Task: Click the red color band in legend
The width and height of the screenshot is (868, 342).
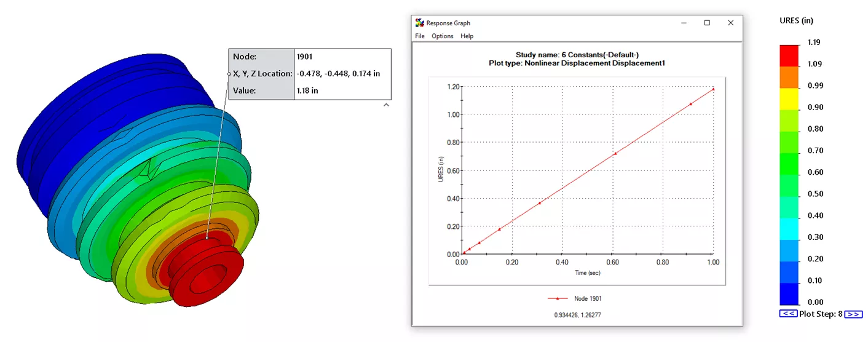Action: pos(790,55)
